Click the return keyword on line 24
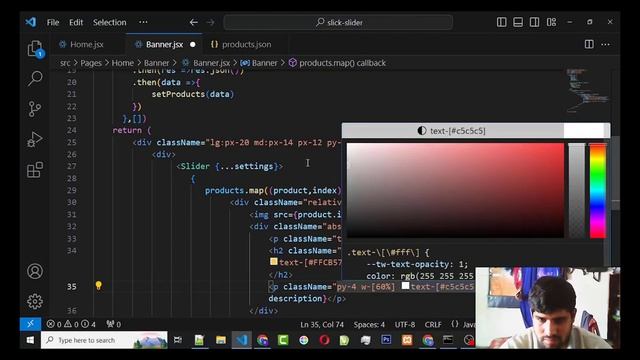Screen dimensions: 640x360 click(127, 130)
